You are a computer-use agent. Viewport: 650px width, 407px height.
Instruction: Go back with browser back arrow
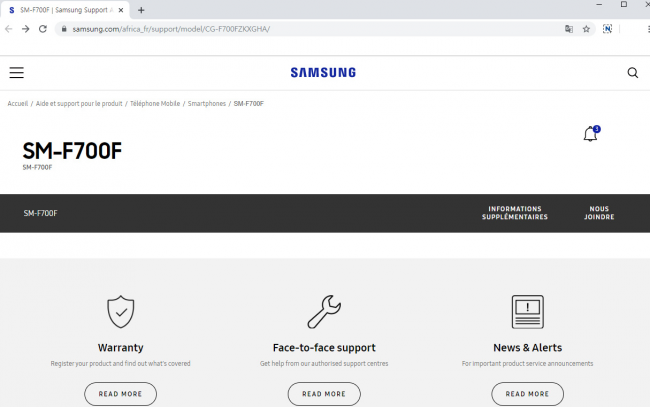[x=8, y=29]
